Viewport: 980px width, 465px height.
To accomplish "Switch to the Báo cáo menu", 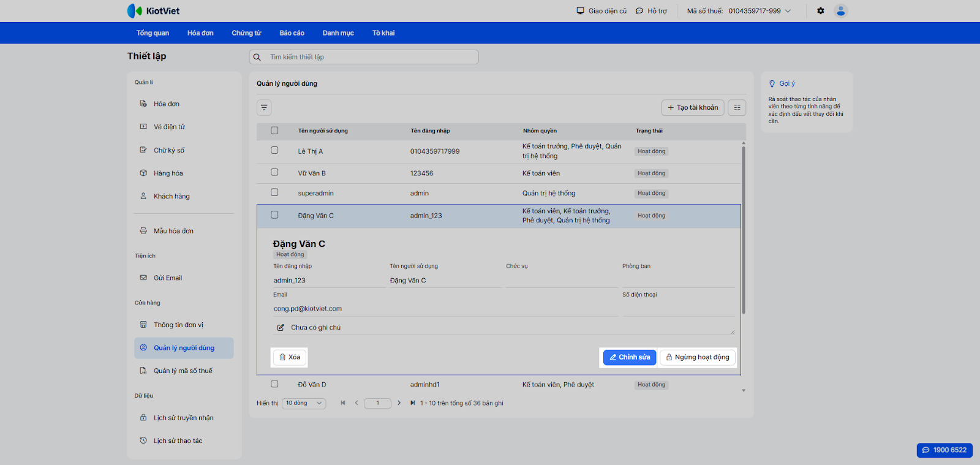I will pyautogui.click(x=292, y=33).
